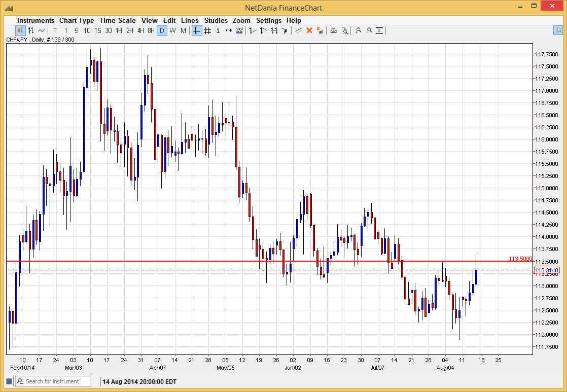Open the print chart icon
Screen dimensions: 567x392
pyautogui.click(x=333, y=31)
